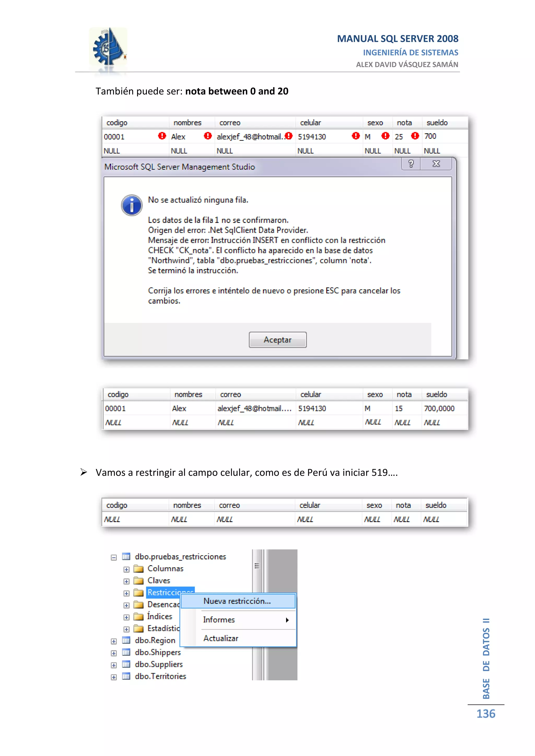
Task: Select the dbo.Territories tree item label
Action: click(160, 676)
